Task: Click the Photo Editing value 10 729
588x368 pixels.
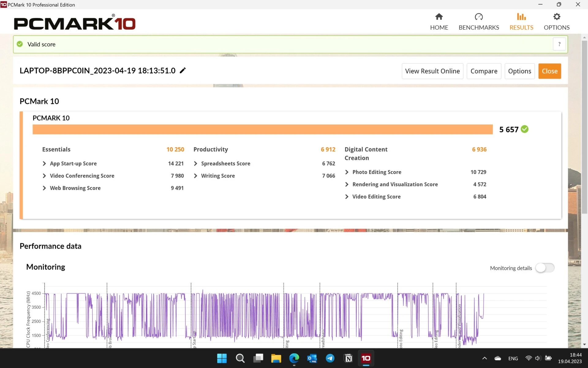Action: coord(478,172)
